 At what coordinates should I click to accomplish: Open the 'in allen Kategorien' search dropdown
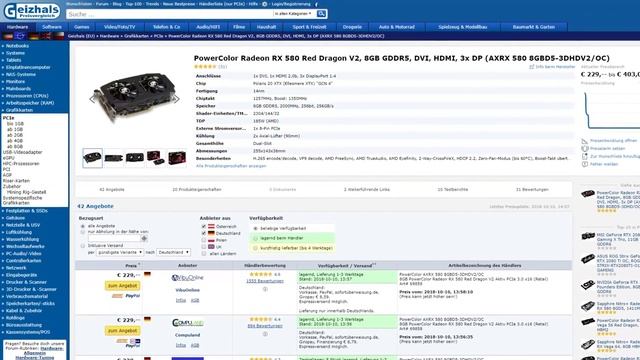coord(293,14)
